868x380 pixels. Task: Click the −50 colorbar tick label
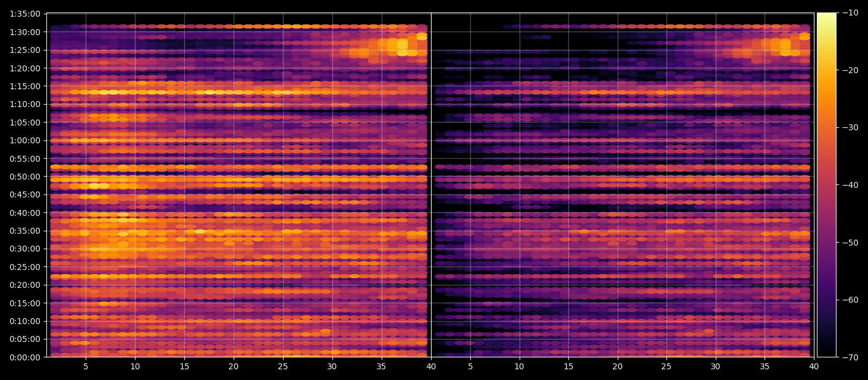pos(849,242)
